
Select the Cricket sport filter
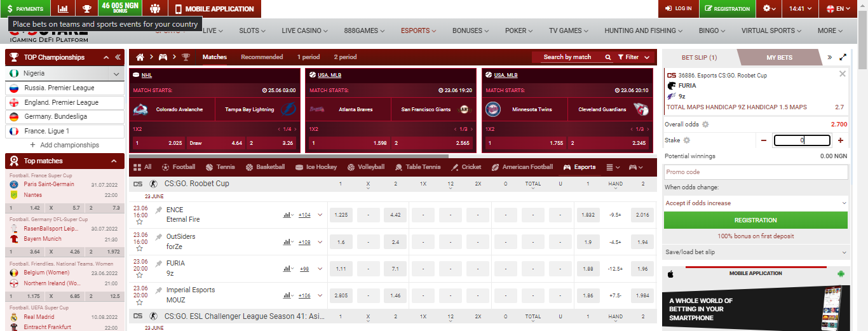coord(466,167)
